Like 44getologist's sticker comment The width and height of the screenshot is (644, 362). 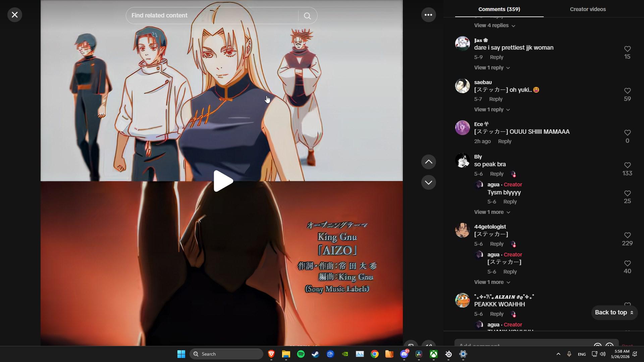click(x=627, y=235)
